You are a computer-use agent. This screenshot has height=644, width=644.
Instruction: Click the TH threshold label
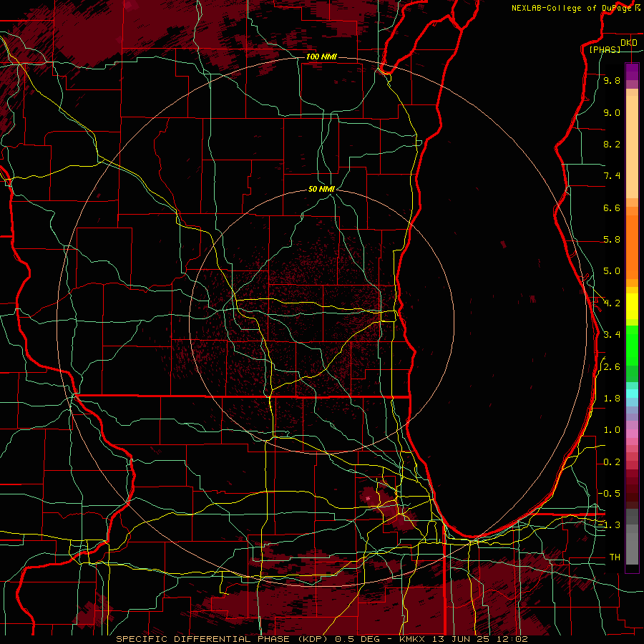point(615,557)
